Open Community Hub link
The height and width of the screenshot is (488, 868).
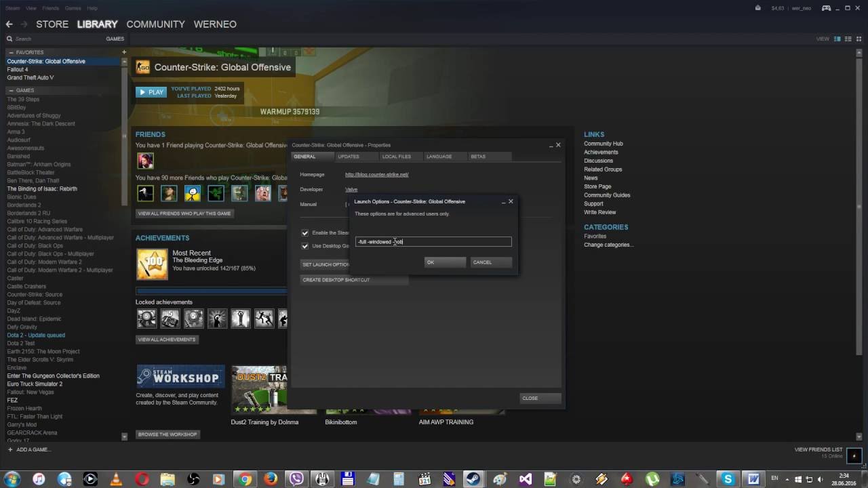604,144
